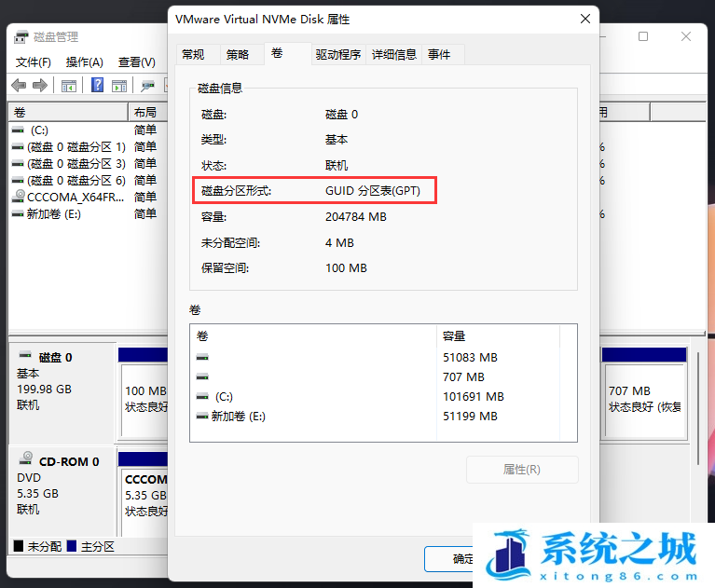Click the GUID 分区表(GPT) value

pyautogui.click(x=373, y=191)
